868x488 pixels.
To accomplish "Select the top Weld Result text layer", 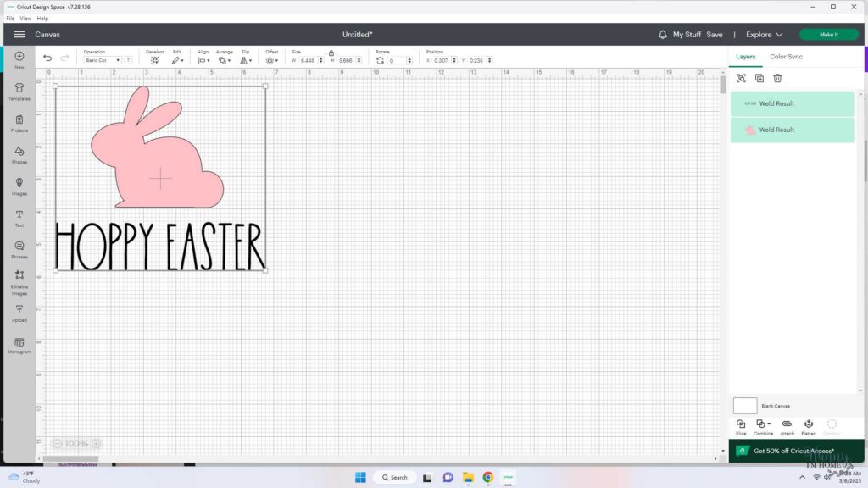I will [793, 103].
